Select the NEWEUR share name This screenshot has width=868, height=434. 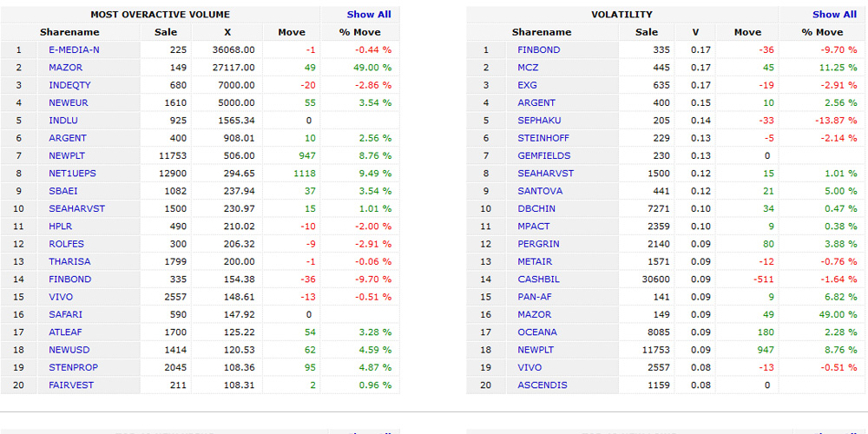pos(69,103)
